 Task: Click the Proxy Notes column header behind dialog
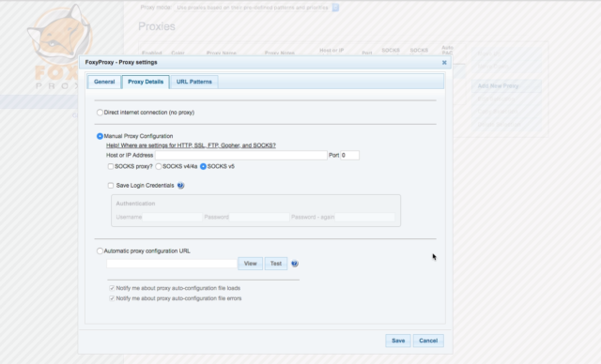pos(280,53)
